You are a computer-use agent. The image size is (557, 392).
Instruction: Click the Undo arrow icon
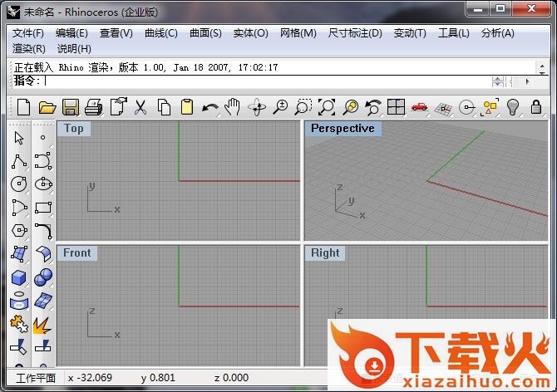coord(210,107)
